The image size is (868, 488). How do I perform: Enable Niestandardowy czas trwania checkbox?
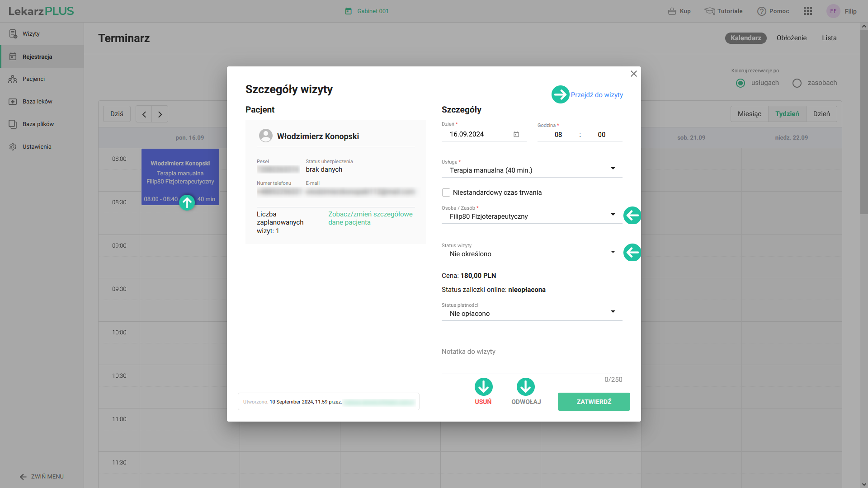446,192
